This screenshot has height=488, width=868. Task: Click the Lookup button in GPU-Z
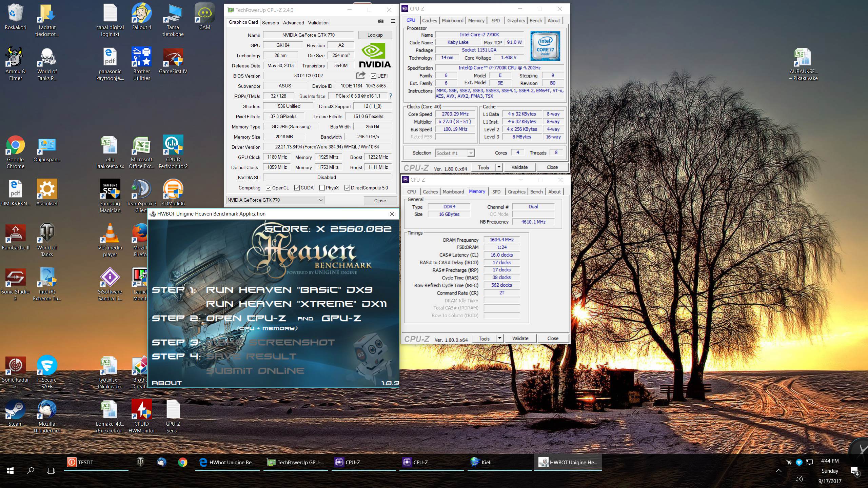(375, 35)
